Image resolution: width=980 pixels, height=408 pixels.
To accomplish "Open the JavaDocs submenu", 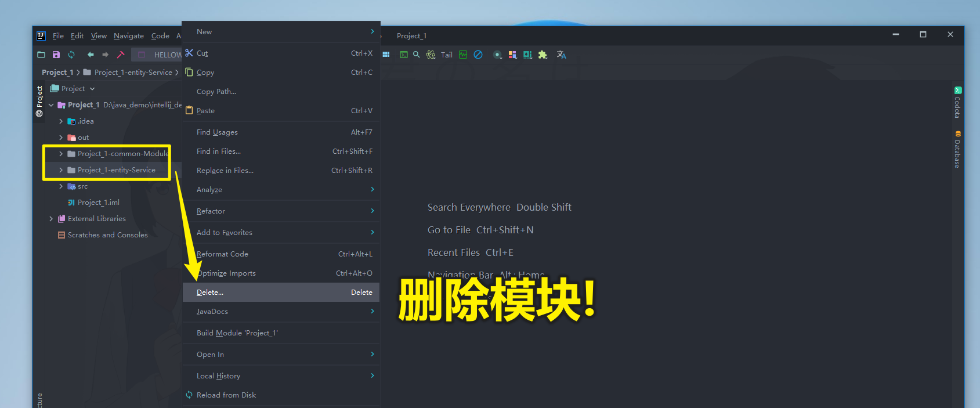I will [281, 312].
